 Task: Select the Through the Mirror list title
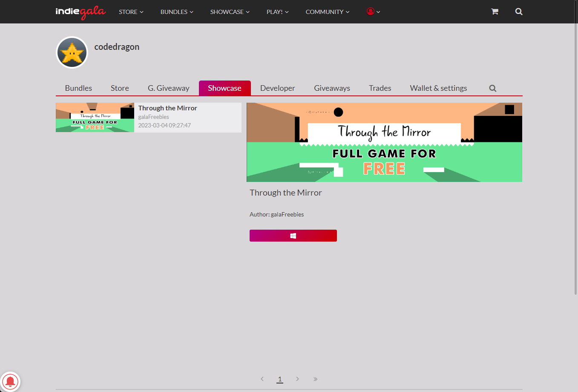point(167,108)
